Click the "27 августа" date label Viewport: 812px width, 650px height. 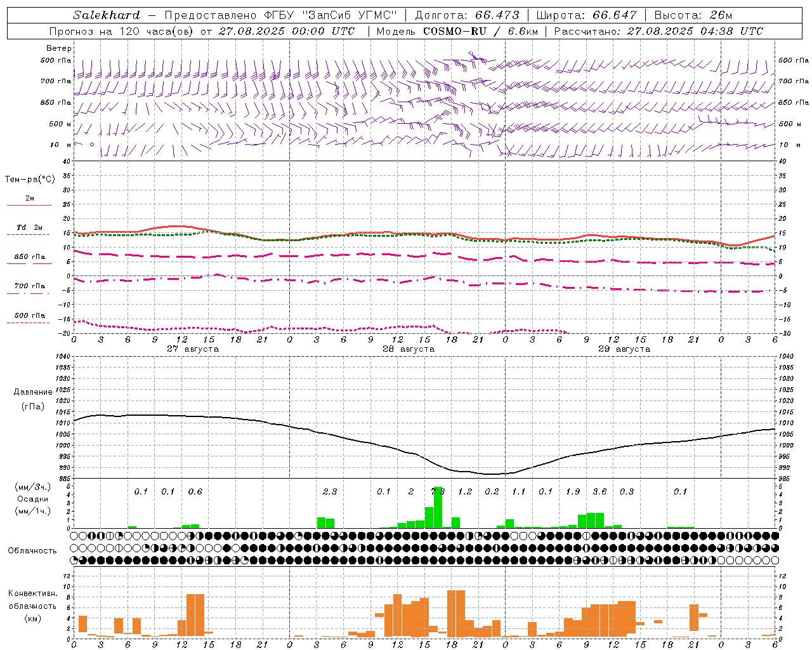tap(193, 349)
